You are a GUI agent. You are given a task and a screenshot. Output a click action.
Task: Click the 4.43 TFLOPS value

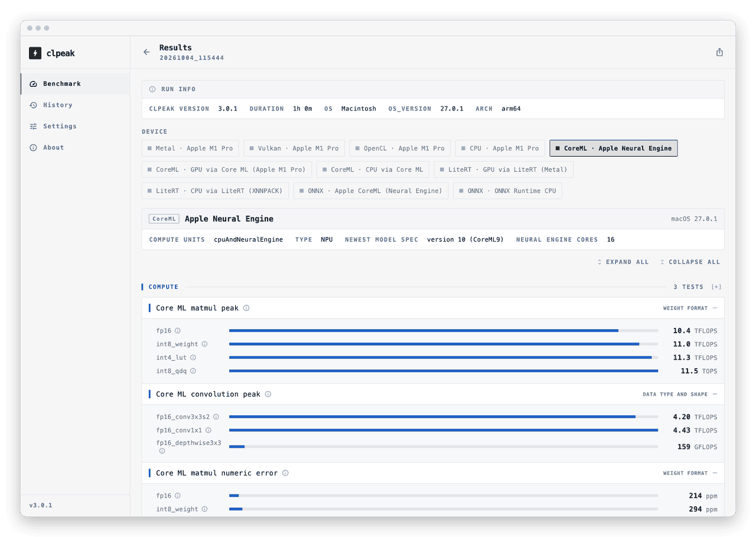click(x=695, y=430)
